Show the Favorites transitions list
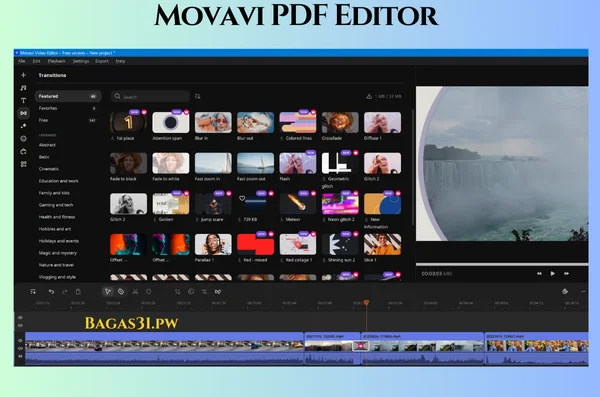Screen dimensions: 600x397 (x=68, y=108)
